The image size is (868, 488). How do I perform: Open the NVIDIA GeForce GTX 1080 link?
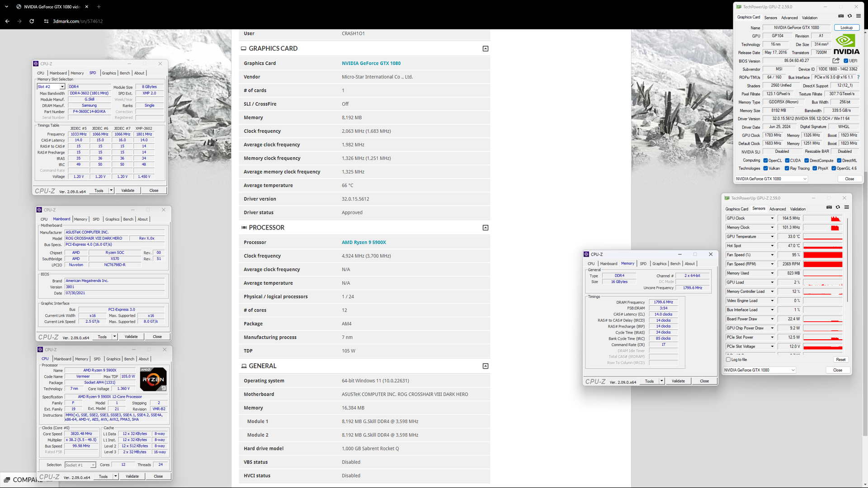pyautogui.click(x=371, y=63)
